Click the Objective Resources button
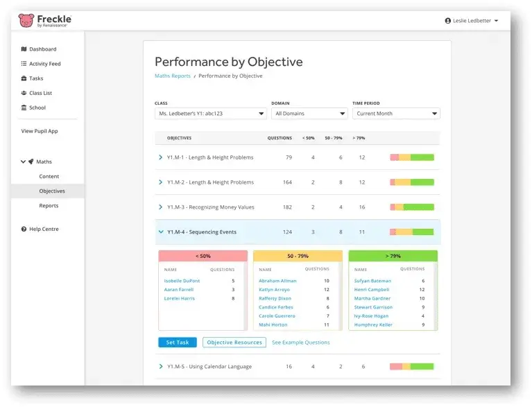Viewport: 532px width, 407px height. tap(234, 343)
